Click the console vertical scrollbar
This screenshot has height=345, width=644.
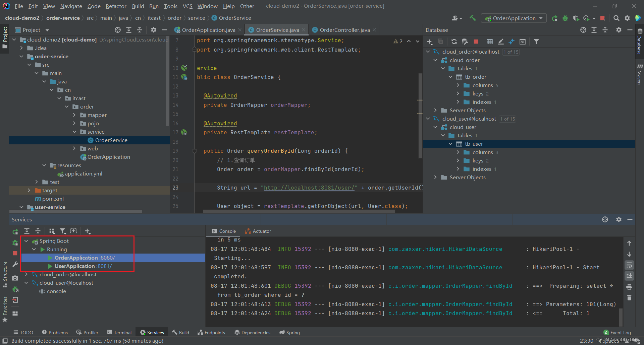(x=621, y=317)
